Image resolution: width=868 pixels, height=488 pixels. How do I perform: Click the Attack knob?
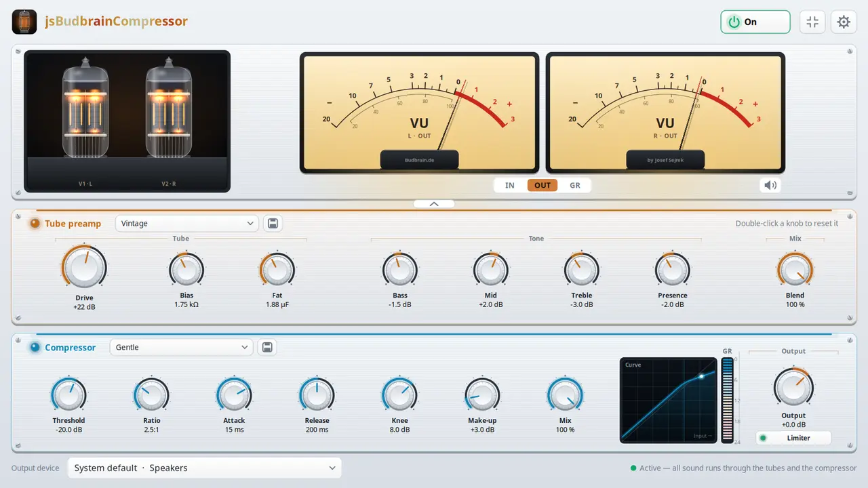point(234,394)
